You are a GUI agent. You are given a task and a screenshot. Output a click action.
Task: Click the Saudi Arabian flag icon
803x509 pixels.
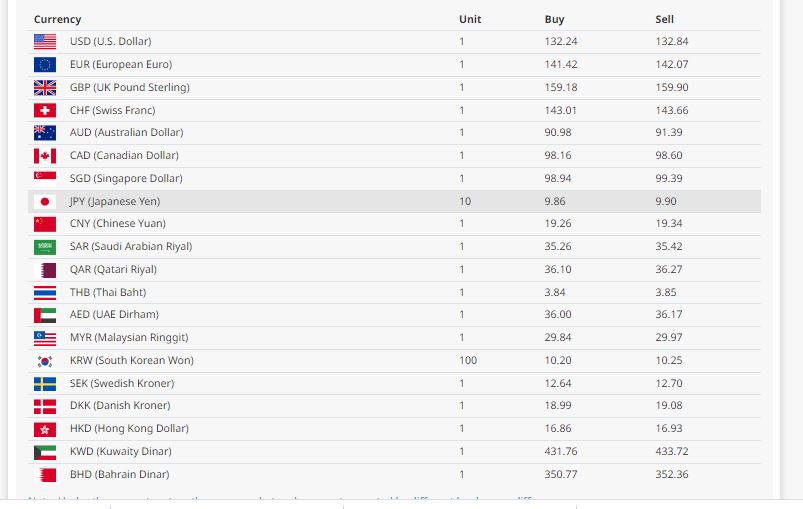45,247
